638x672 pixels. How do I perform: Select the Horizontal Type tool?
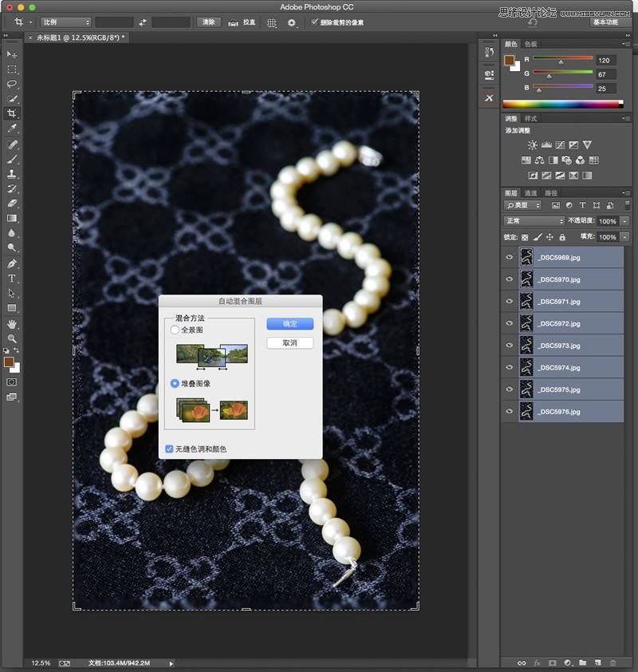click(11, 279)
